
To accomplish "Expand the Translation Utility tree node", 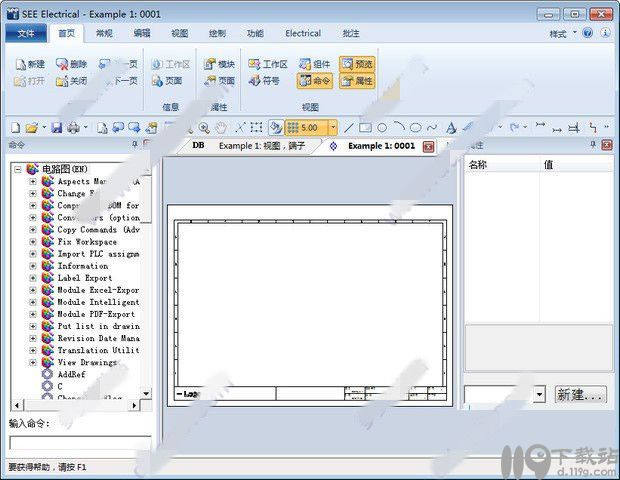I will (33, 350).
